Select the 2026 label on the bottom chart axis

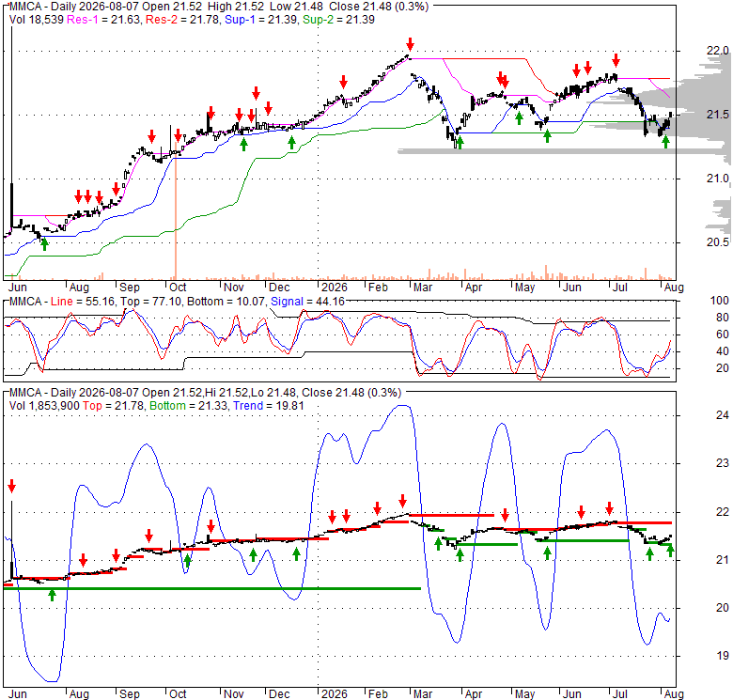point(335,694)
